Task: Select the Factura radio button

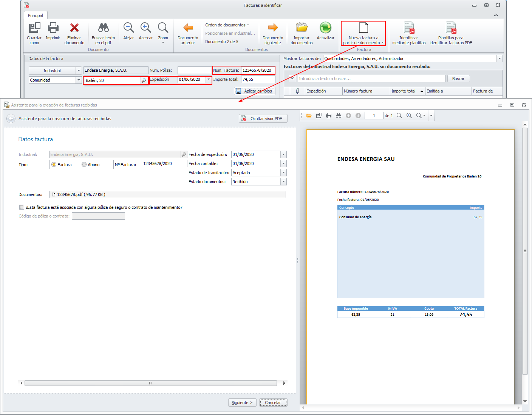Action: coord(54,165)
